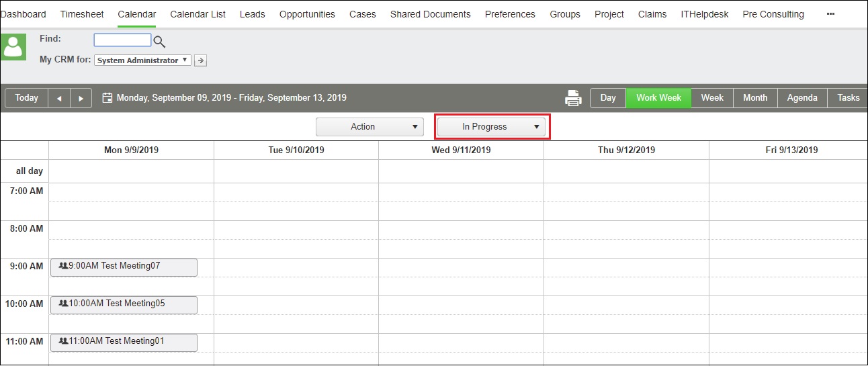
Task: Select the Calendar tab
Action: (137, 14)
